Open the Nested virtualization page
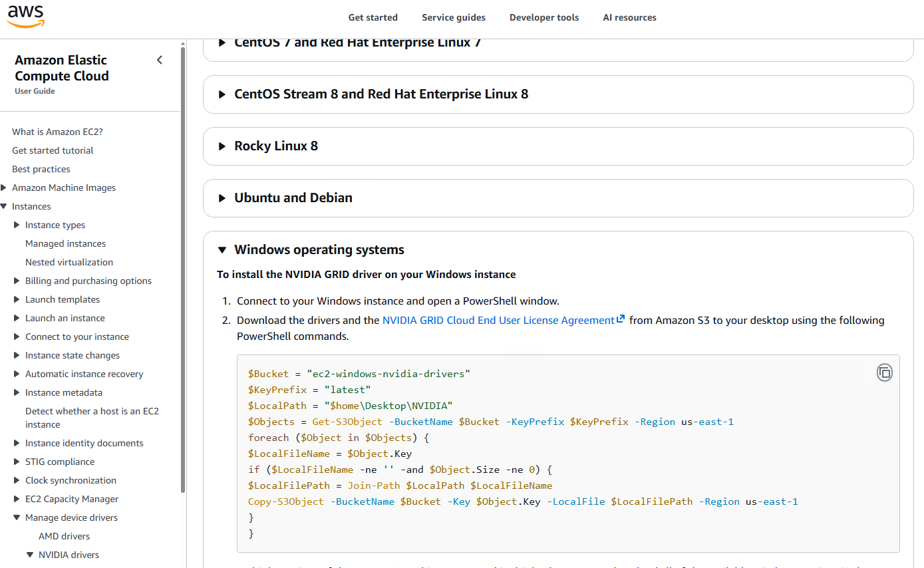The image size is (924, 568). point(69,263)
